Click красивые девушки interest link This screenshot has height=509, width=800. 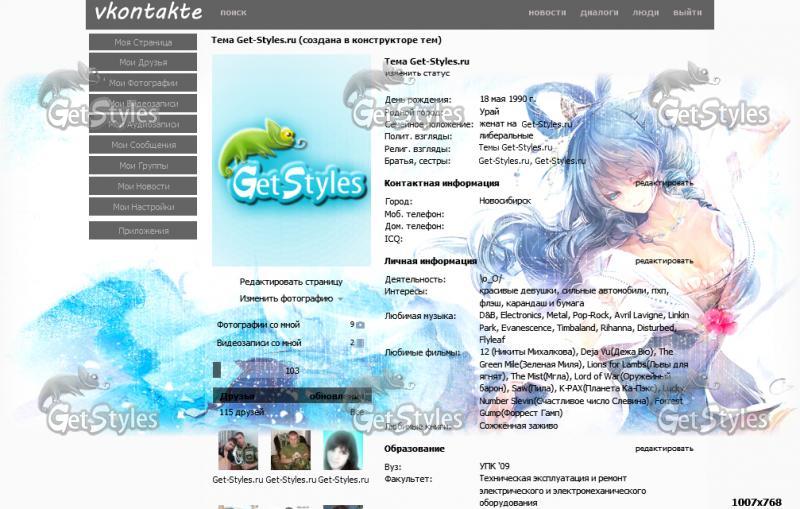pos(518,291)
